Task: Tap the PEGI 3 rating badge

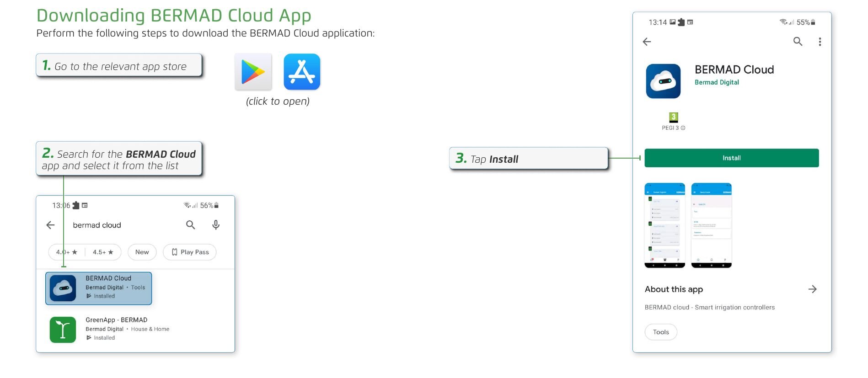Action: 673,117
